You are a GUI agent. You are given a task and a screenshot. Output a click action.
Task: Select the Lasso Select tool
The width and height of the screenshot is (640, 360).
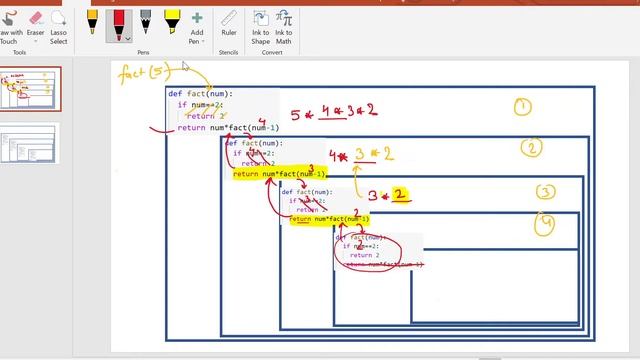pyautogui.click(x=58, y=27)
